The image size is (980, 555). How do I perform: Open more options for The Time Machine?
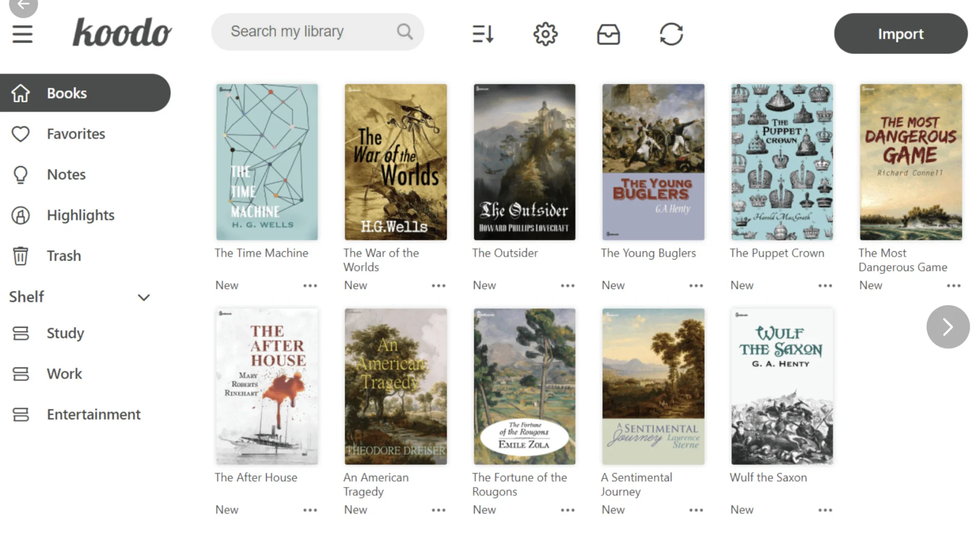pos(310,286)
